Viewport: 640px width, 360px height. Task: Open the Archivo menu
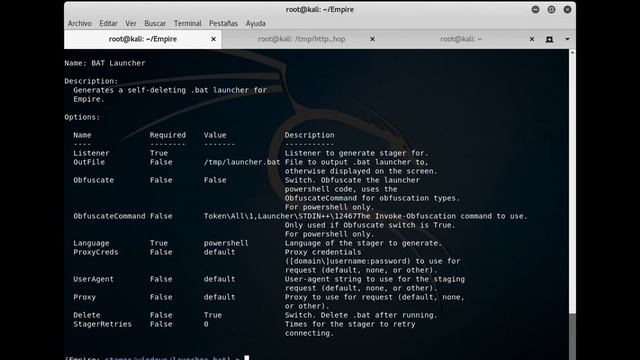point(80,23)
